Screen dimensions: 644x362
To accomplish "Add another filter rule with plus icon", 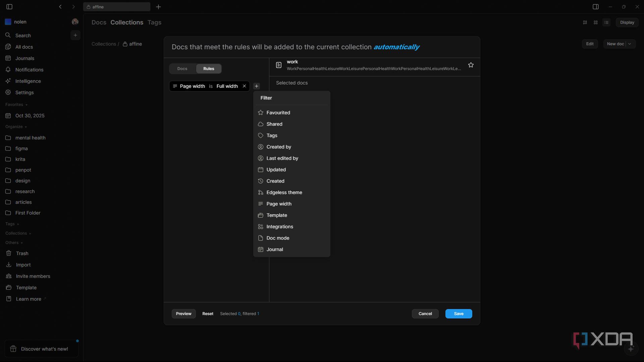I will [257, 86].
